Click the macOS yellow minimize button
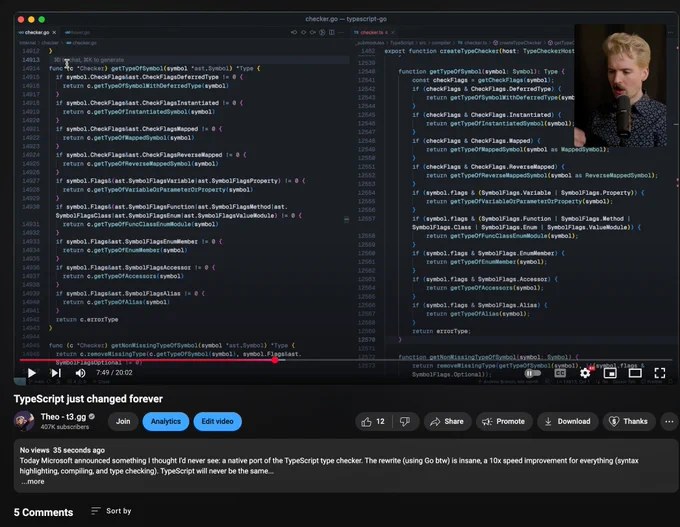 [31, 20]
